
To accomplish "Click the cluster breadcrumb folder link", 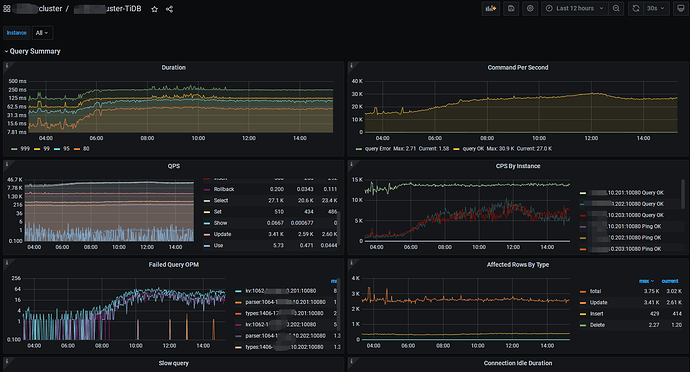I will click(x=38, y=9).
